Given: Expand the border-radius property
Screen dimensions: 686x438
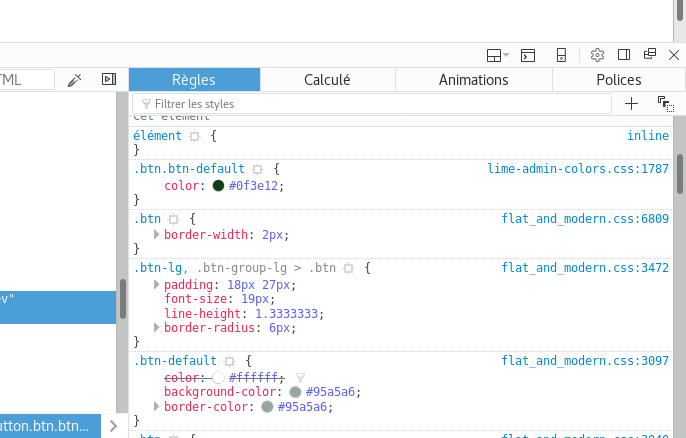Looking at the screenshot, I should coord(157,327).
